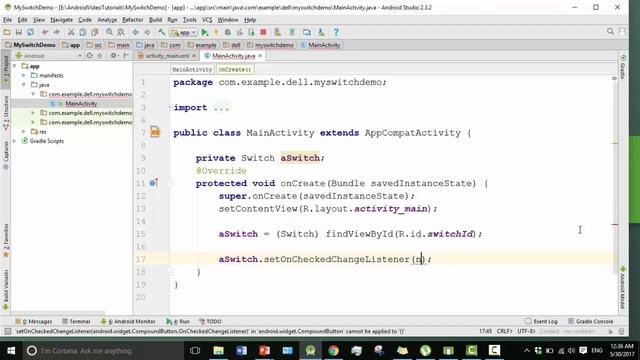Click the onCreate() breadcrumb

coord(235,69)
